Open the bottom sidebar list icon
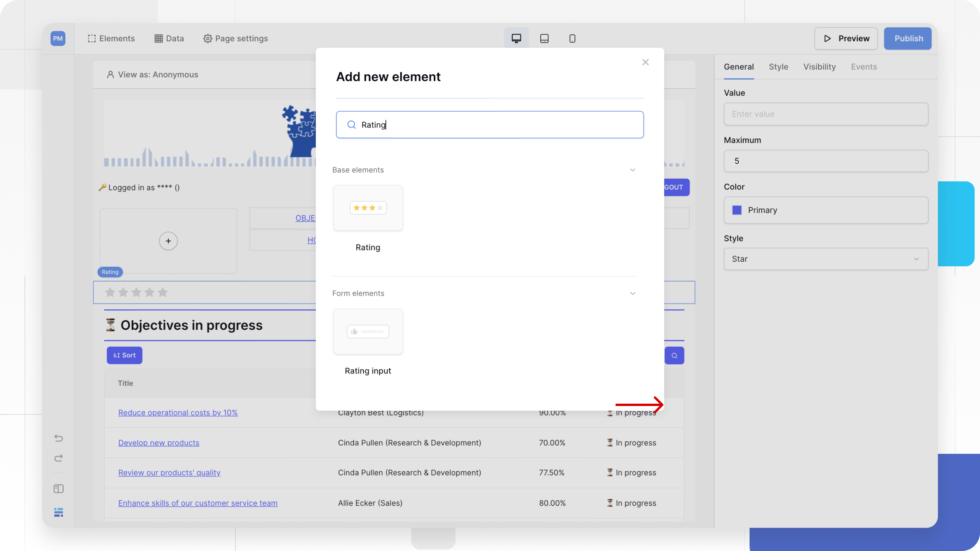Screen dimensions: 980x551 tap(59, 512)
